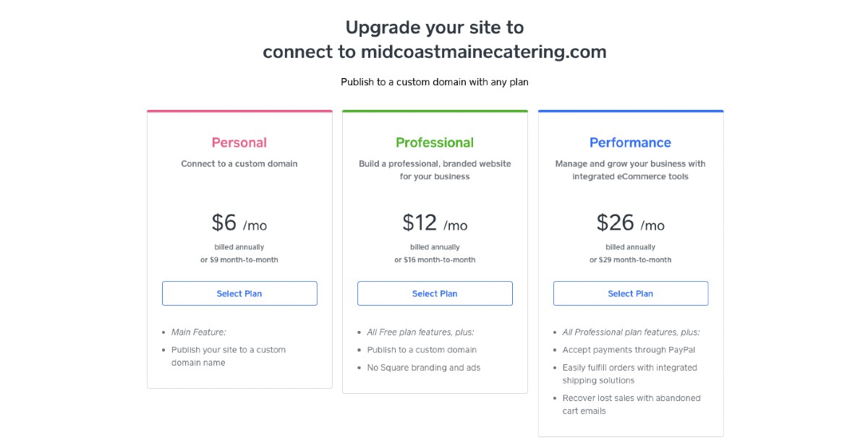Screen dimensions: 868x448
Task: Click 'or $29 month-to-month' under Performance
Action: tap(630, 259)
